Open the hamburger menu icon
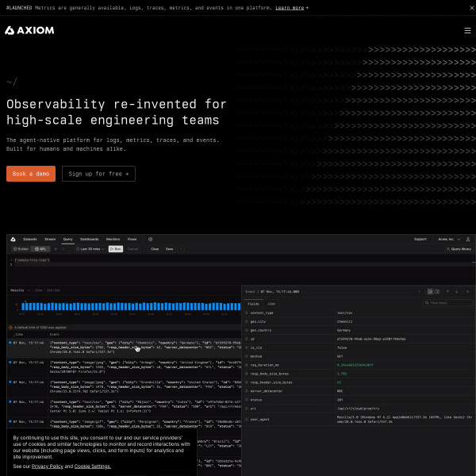 [467, 30]
